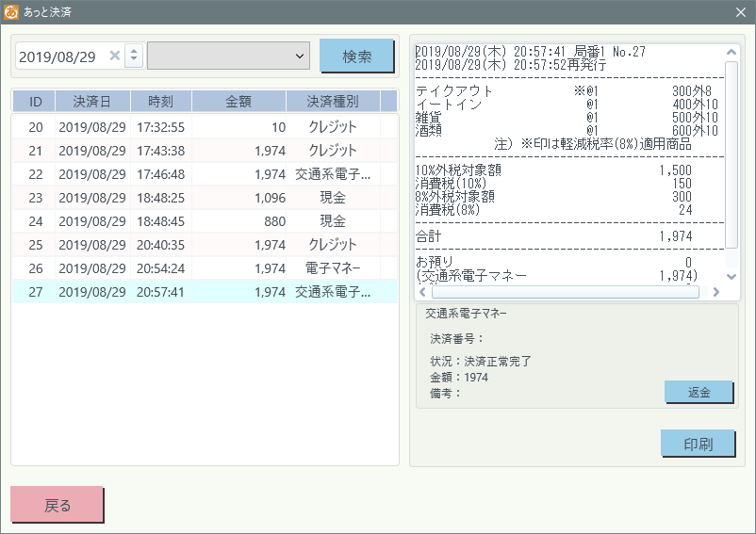Sort the list by ID column header
This screenshot has width=756, height=534.
pyautogui.click(x=35, y=102)
